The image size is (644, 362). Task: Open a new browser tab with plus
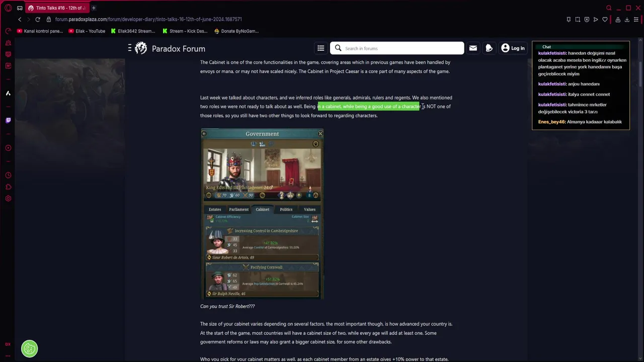[x=94, y=8]
